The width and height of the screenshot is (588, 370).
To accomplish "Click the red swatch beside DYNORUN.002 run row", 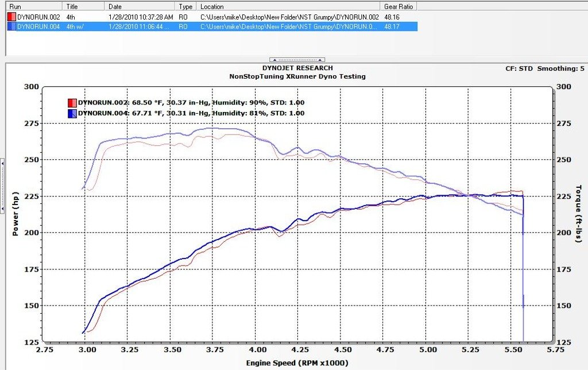I will click(x=11, y=17).
